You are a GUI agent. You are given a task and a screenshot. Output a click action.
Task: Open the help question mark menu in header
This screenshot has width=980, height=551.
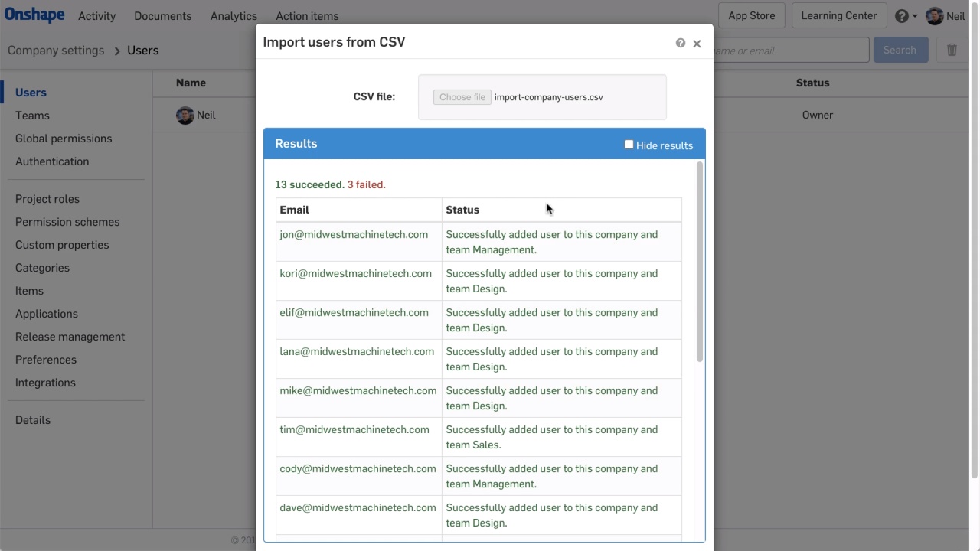tap(902, 16)
